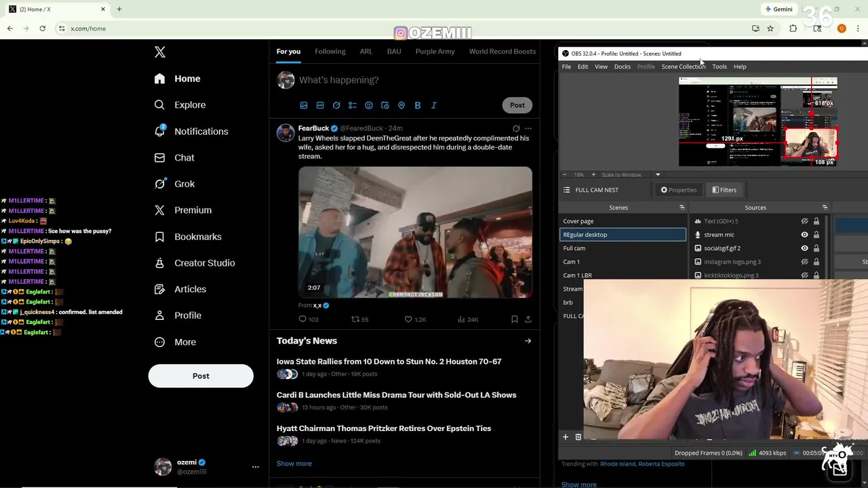The image size is (868, 488).
Task: Click the What's happening input field
Action: (x=339, y=80)
